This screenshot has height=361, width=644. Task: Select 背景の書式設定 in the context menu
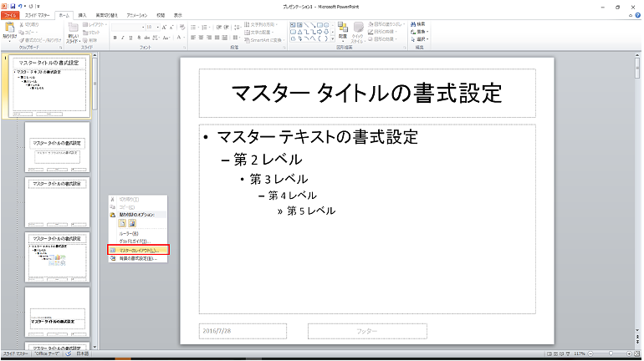[138, 258]
